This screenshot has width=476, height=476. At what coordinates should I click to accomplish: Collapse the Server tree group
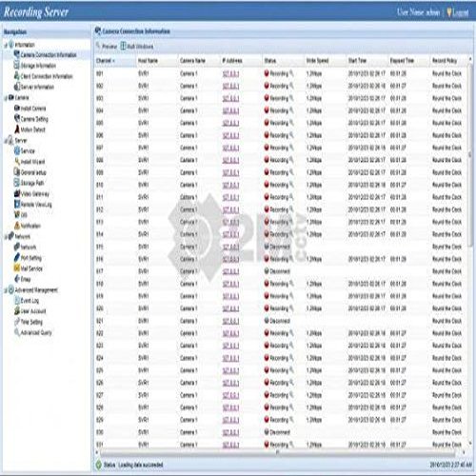(6, 141)
